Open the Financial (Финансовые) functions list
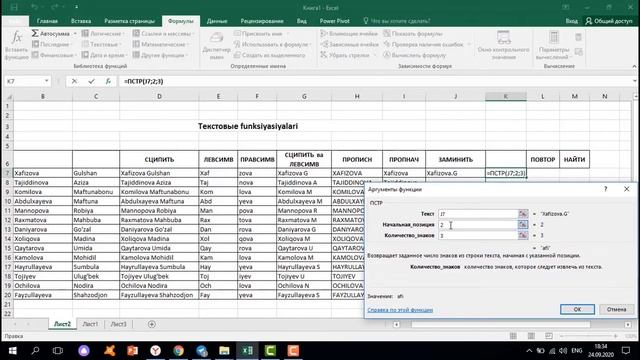Image resolution: width=640 pixels, height=360 pixels. point(54,55)
